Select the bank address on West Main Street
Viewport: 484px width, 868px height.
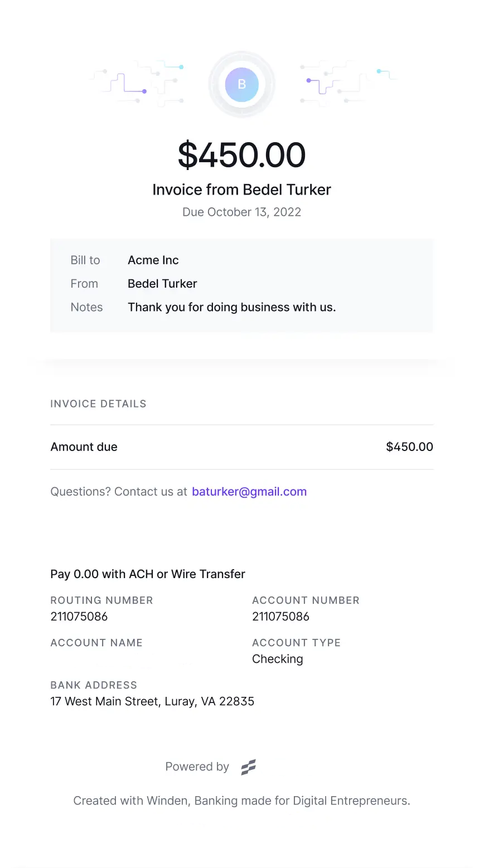tap(152, 701)
